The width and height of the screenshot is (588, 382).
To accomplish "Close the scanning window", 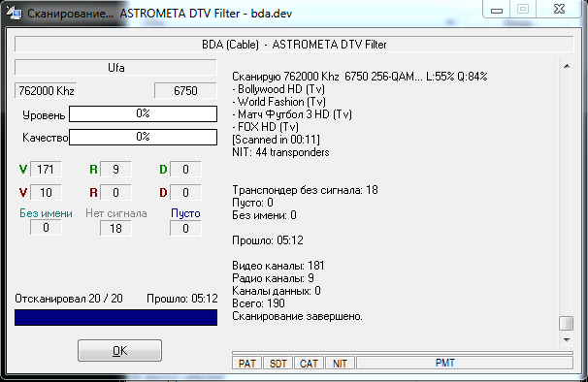I will pos(559,9).
